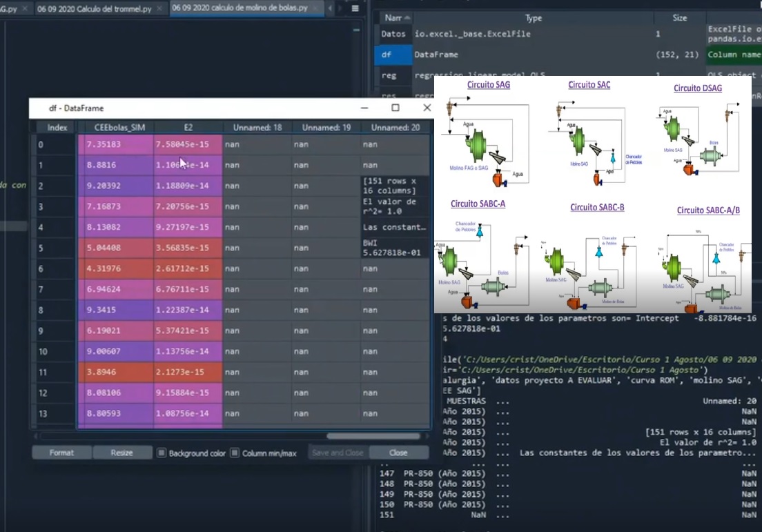
Task: Toggle the Column min/max checkbox
Action: (235, 453)
